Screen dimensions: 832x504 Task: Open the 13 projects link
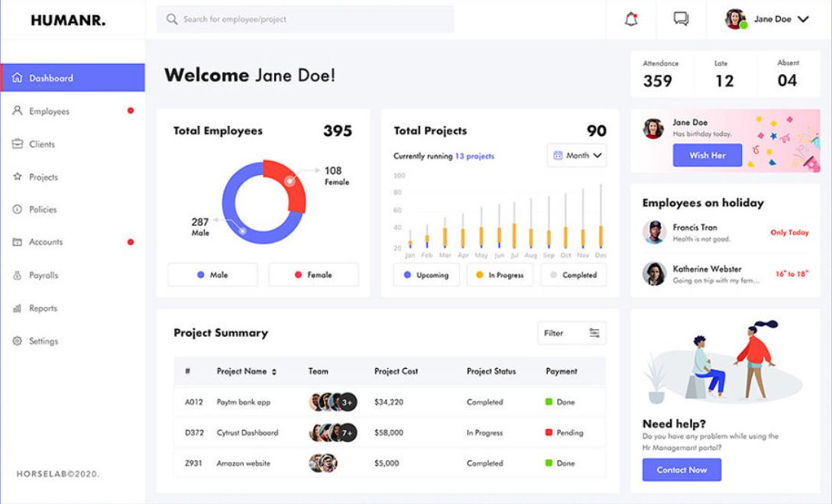[474, 157]
